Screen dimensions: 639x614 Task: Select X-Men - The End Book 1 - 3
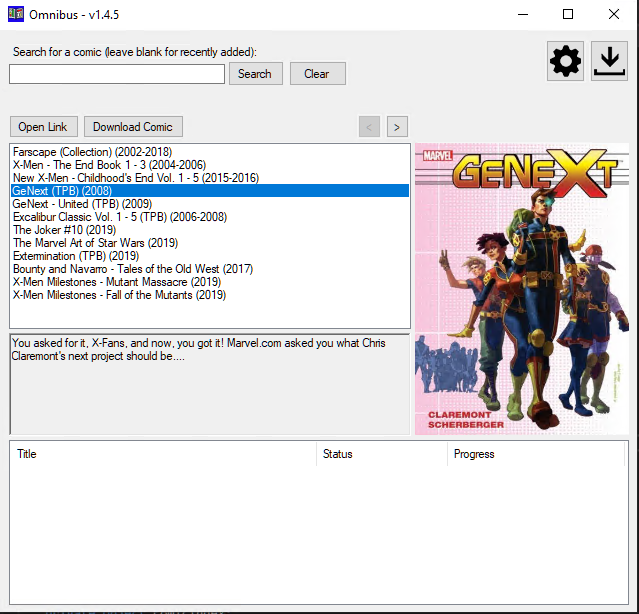click(x=210, y=165)
